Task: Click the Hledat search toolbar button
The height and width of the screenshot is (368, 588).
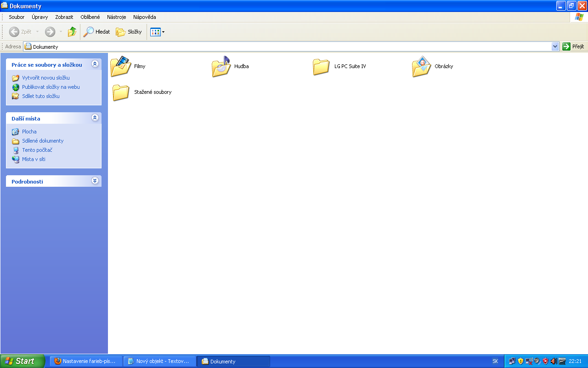Action: (97, 32)
